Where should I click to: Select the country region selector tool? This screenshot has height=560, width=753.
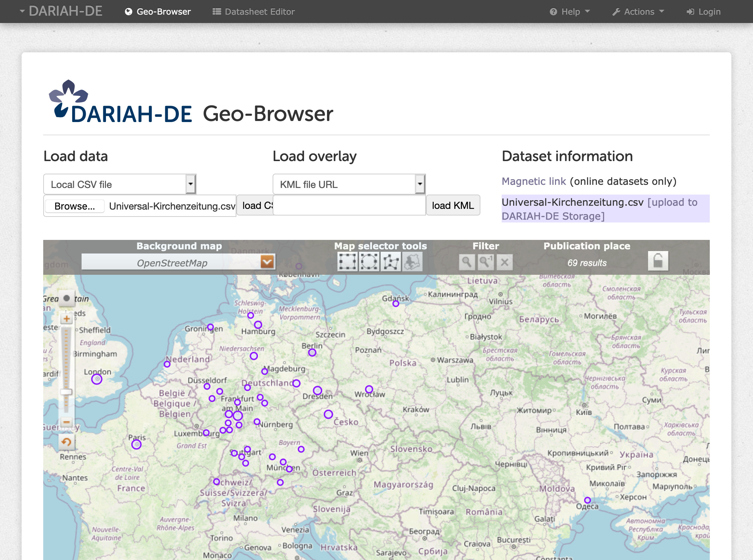[412, 262]
